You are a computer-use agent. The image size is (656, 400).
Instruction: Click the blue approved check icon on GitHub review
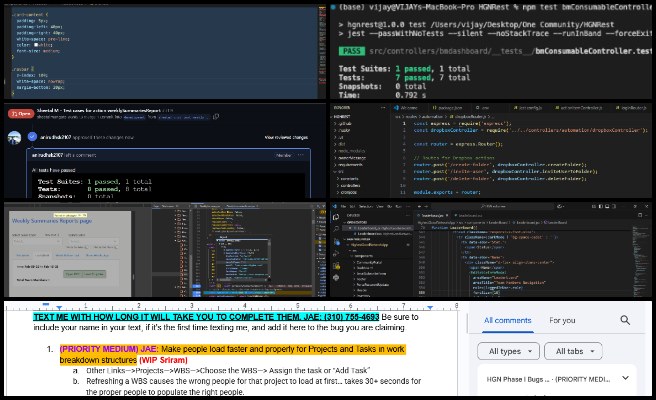coord(32,136)
